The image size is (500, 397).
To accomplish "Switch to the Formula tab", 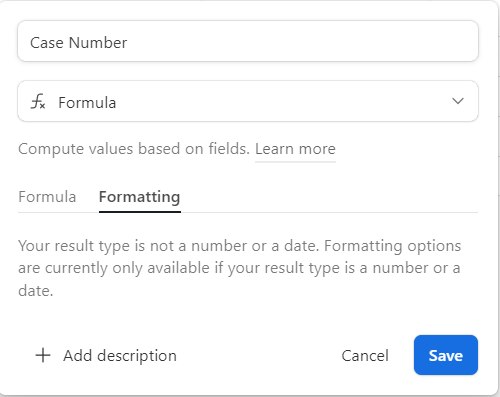I will click(x=47, y=197).
